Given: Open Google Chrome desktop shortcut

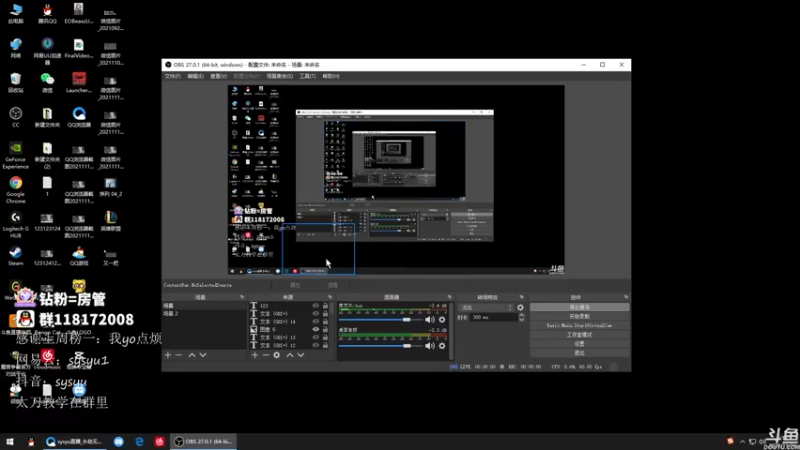Looking at the screenshot, I should point(15,190).
